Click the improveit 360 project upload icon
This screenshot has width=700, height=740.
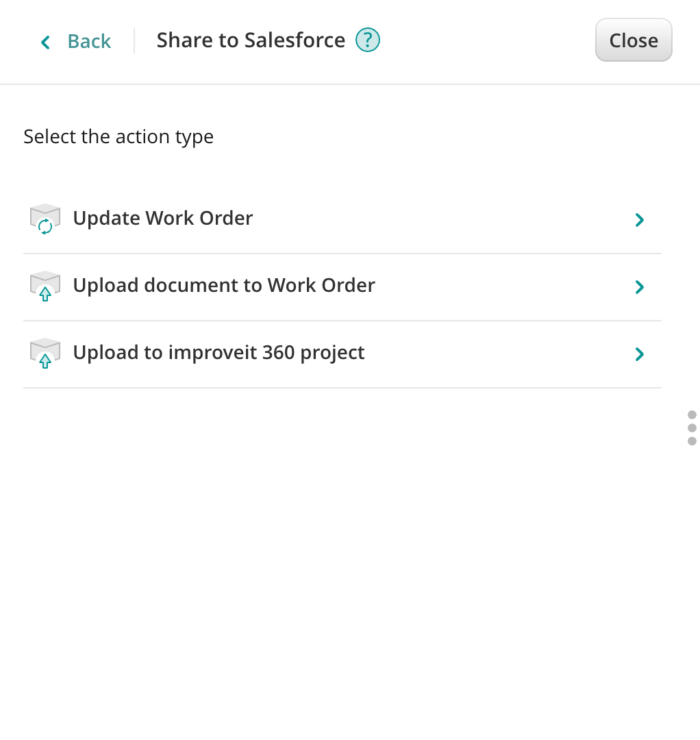(45, 354)
